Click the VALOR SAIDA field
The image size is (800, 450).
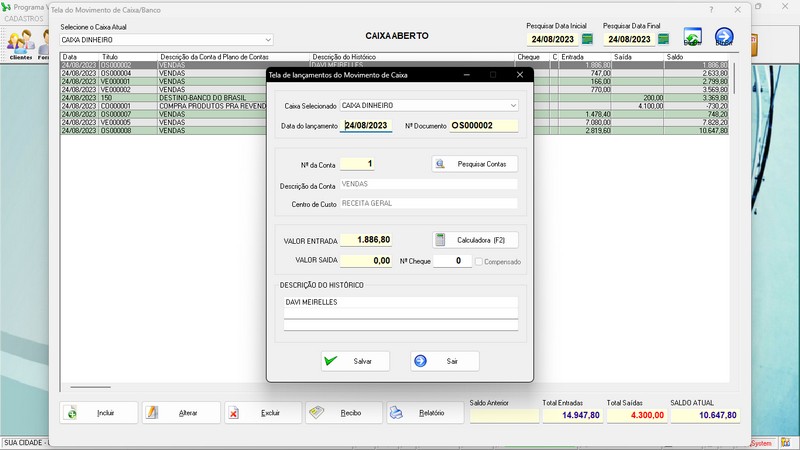tap(366, 261)
